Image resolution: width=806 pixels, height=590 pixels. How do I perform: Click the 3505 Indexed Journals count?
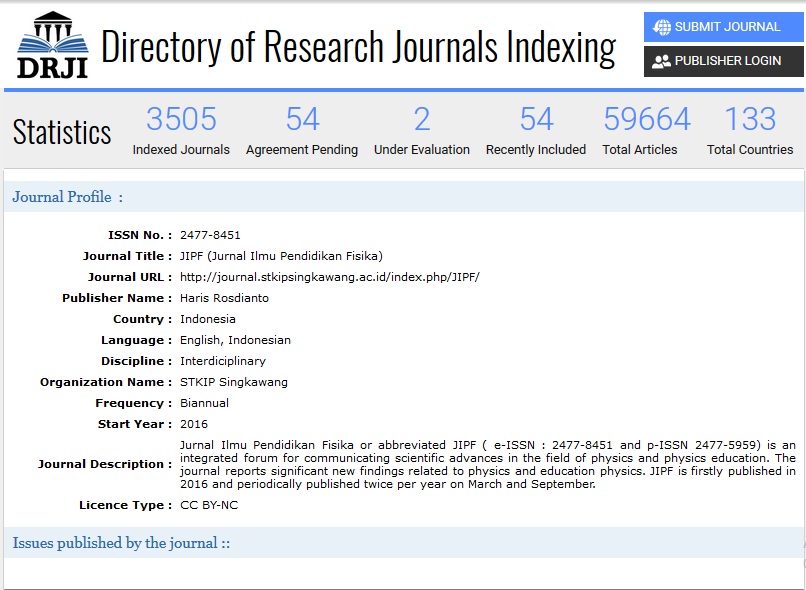181,119
